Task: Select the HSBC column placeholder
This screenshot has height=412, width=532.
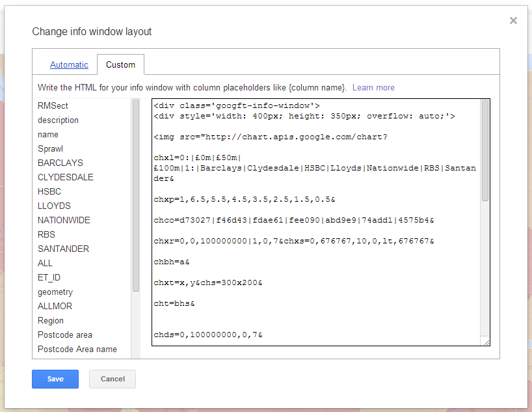Action: coord(49,192)
